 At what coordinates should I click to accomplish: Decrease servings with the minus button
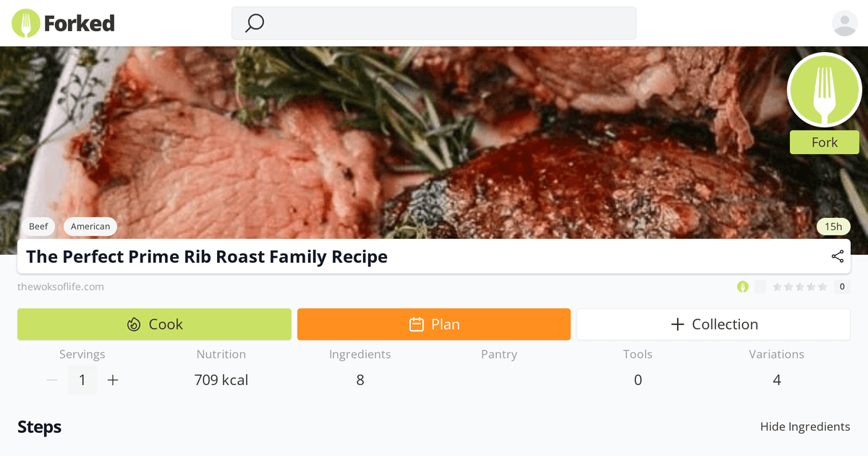(x=52, y=380)
